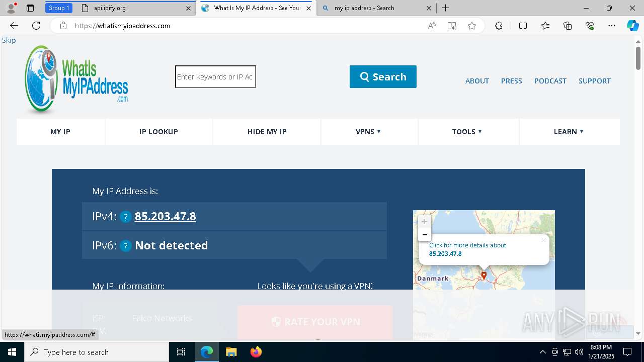Click the scrollbar down arrow
The height and width of the screenshot is (362, 644).
638,333
